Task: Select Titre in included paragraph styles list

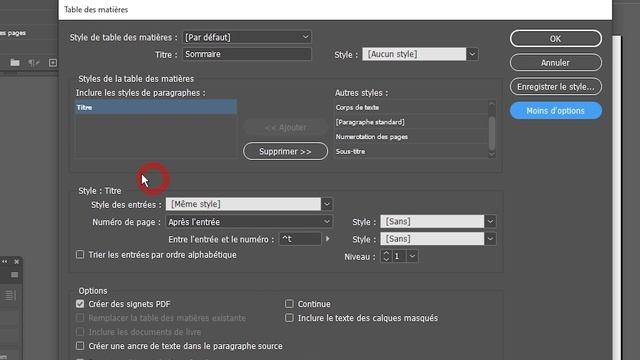Action: [156, 107]
